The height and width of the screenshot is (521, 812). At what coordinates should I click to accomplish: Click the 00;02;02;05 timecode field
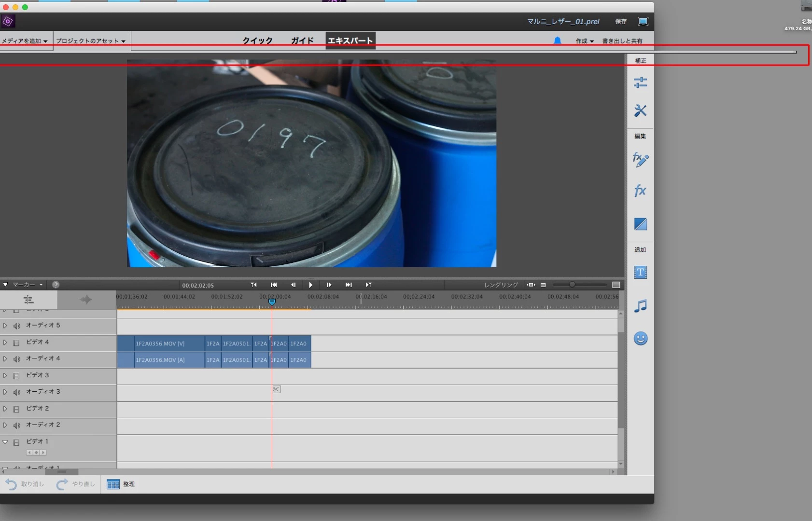click(x=198, y=286)
